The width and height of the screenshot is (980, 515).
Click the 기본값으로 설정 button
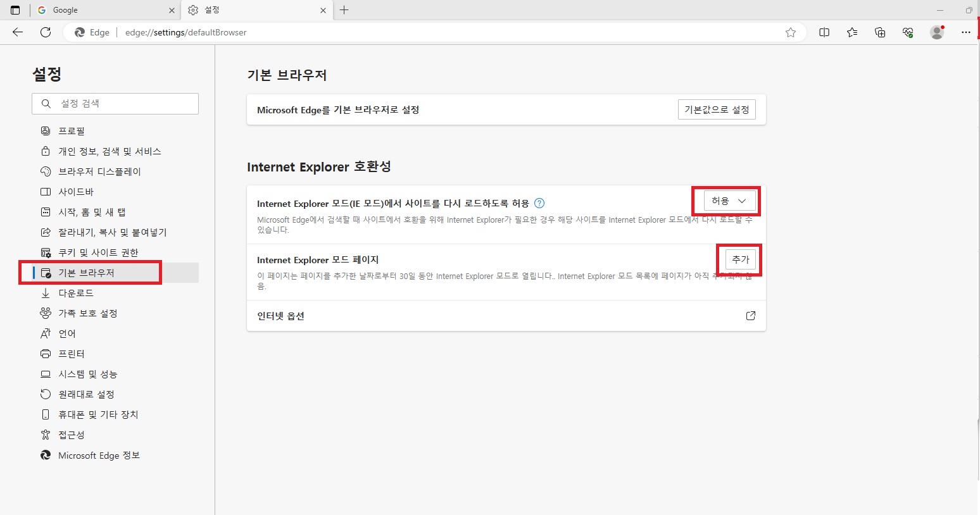pos(717,109)
